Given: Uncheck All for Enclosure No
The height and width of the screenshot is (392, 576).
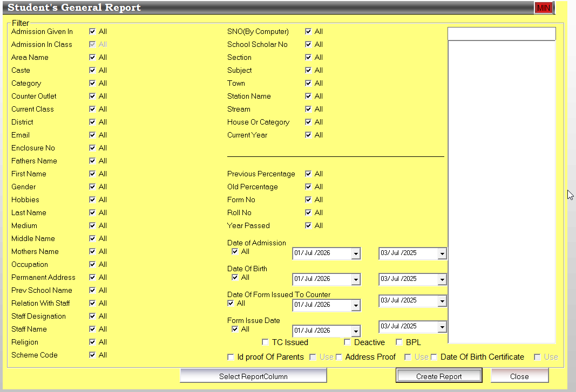Looking at the screenshot, I should coord(92,148).
